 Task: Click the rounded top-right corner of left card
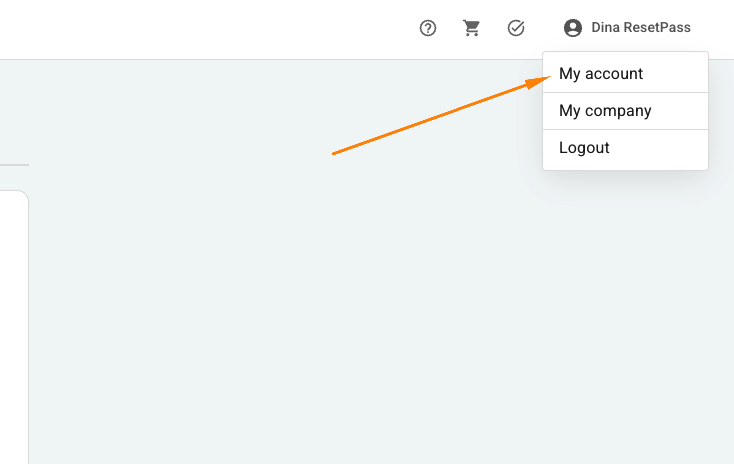click(23, 196)
